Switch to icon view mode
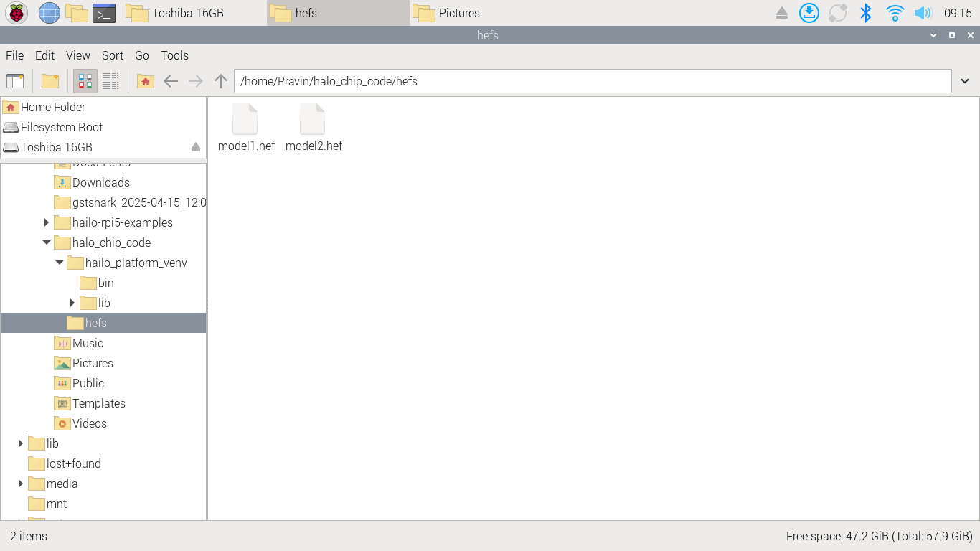Image resolution: width=980 pixels, height=551 pixels. pyautogui.click(x=85, y=81)
